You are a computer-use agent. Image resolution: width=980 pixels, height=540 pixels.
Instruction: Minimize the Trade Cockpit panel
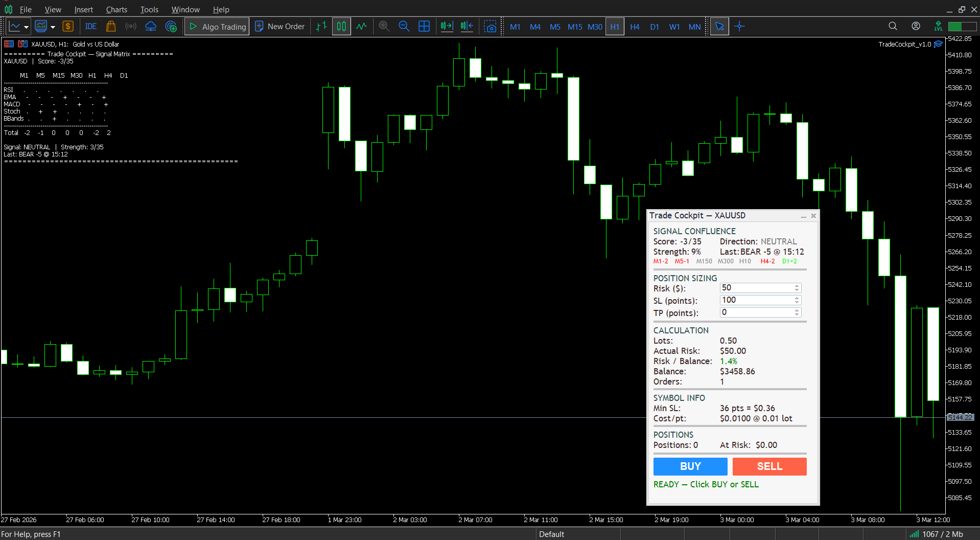tap(803, 216)
